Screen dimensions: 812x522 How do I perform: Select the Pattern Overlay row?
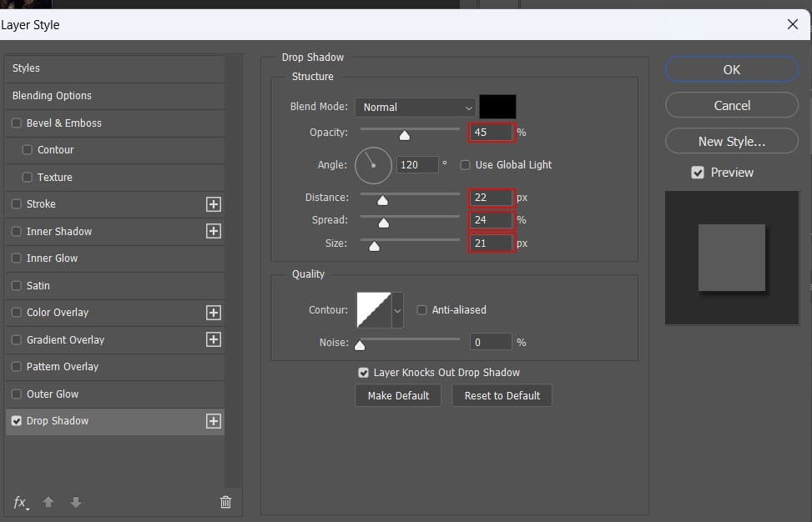click(x=115, y=367)
